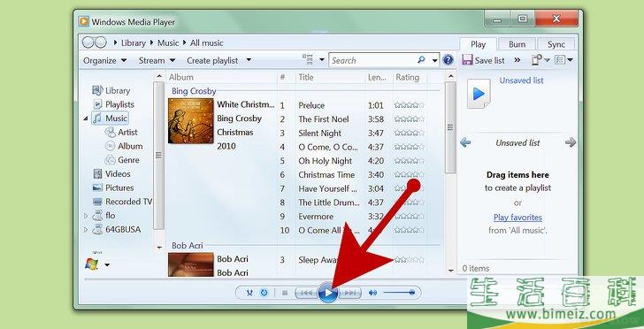644x329 pixels.
Task: Click Music in breadcrumb path
Action: [168, 42]
